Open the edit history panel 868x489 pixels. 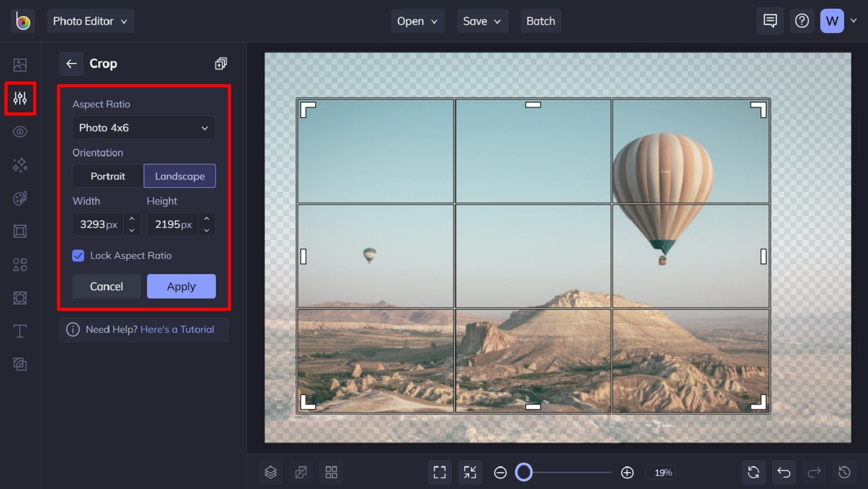[x=844, y=472]
